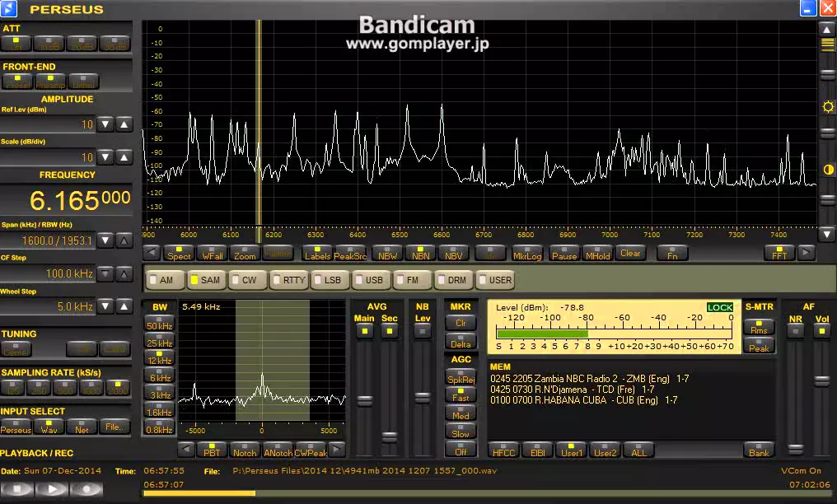This screenshot has height=504, width=837.
Task: Enable the ANotch auto notch filter
Action: pos(278,450)
